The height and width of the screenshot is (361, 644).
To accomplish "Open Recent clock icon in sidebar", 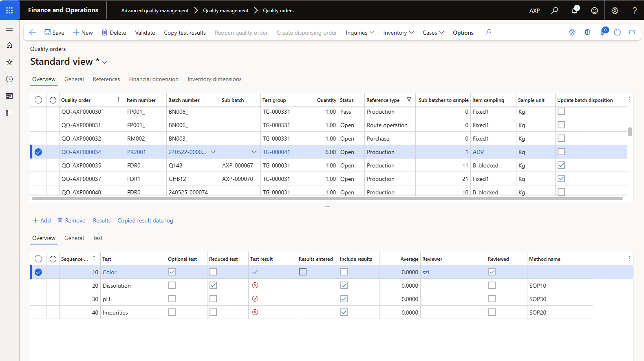I will pos(9,79).
